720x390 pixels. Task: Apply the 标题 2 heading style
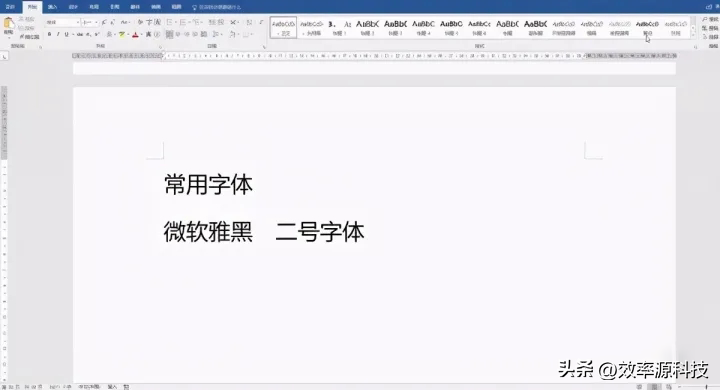tap(367, 28)
